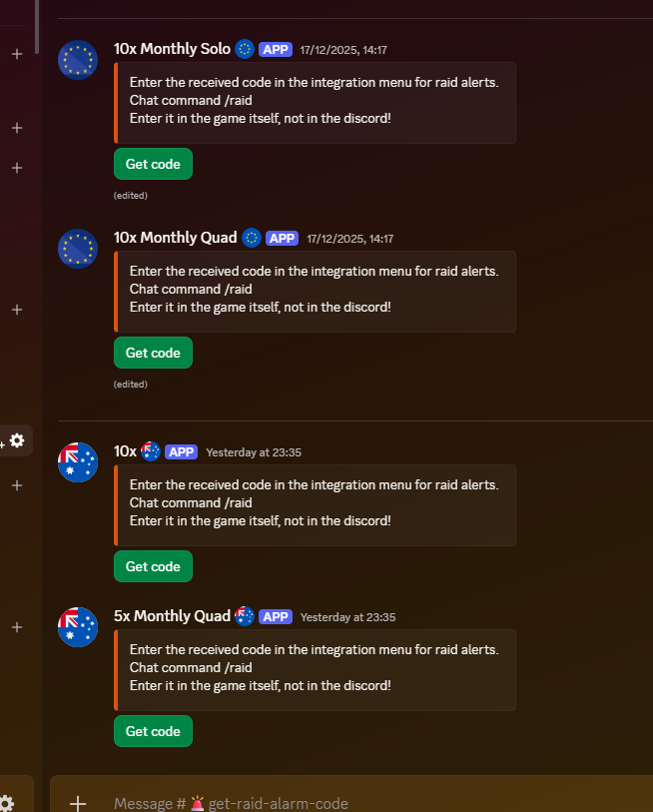Click EU flag badge beside 10x Monthly Quad name
The height and width of the screenshot is (812, 653).
click(252, 238)
